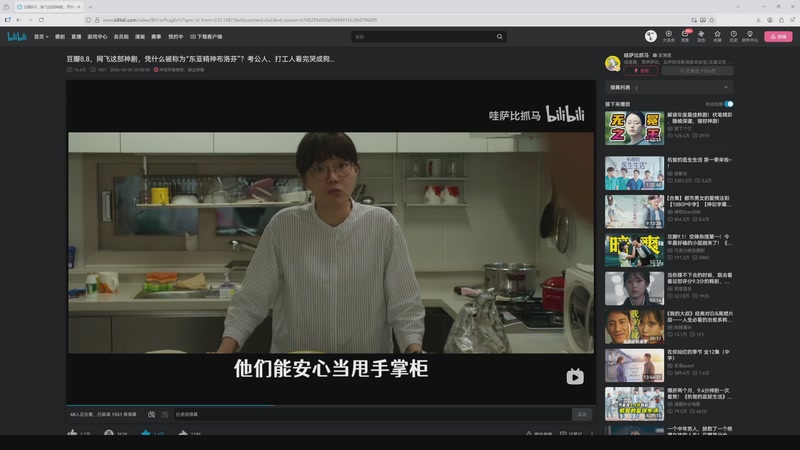
Task: Open the 历史 history icon
Action: pyautogui.click(x=733, y=36)
